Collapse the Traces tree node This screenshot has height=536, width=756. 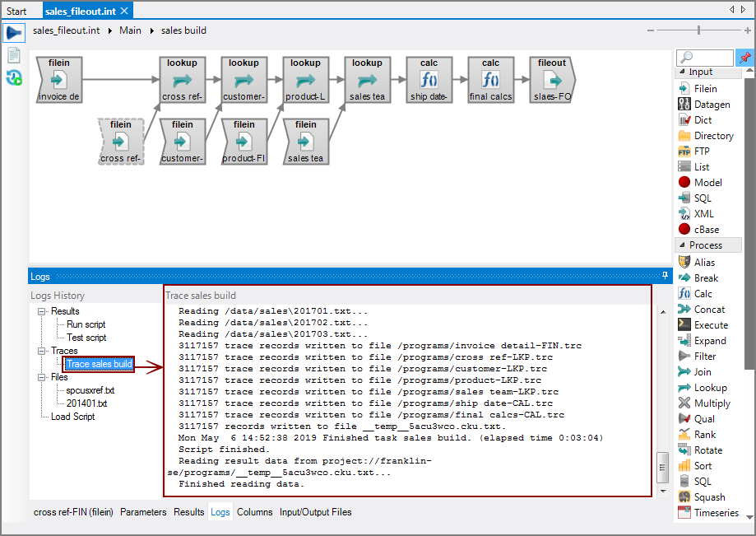[x=41, y=351]
